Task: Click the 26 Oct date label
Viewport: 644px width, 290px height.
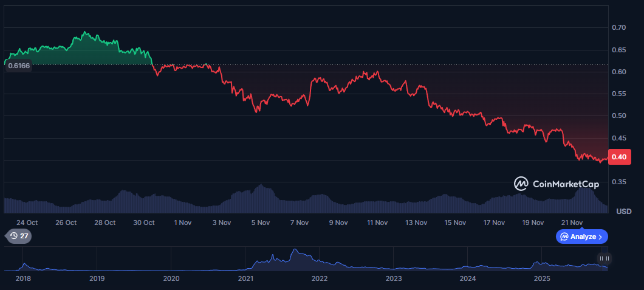Action: (x=66, y=223)
